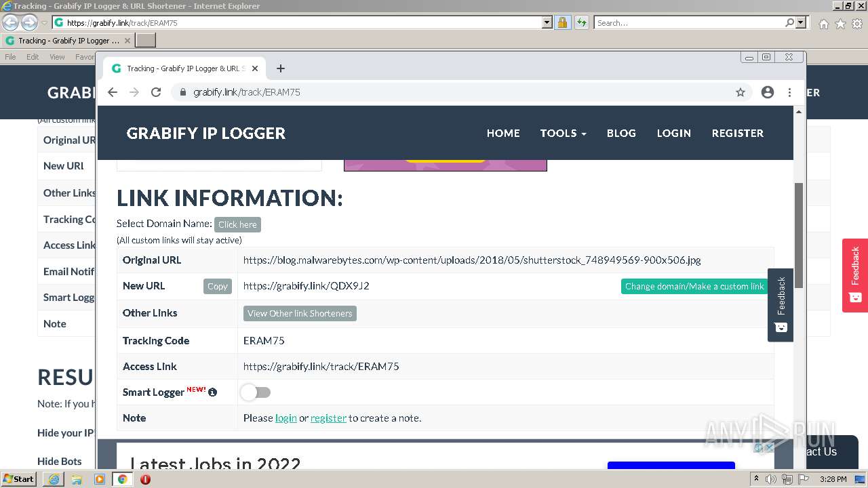Click the IE address bar field
868x488 pixels.
pos(297,23)
